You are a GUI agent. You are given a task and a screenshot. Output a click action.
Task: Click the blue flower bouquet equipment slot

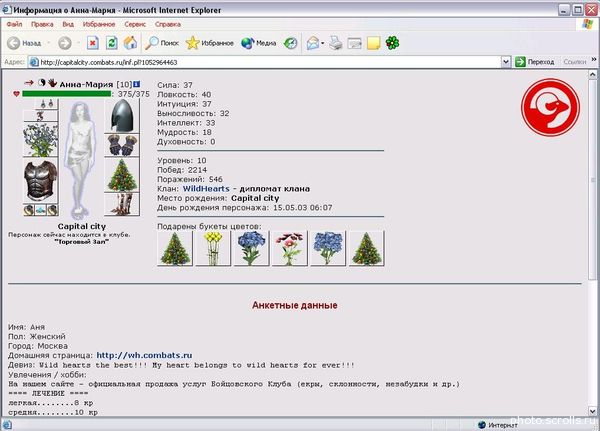pos(41,139)
